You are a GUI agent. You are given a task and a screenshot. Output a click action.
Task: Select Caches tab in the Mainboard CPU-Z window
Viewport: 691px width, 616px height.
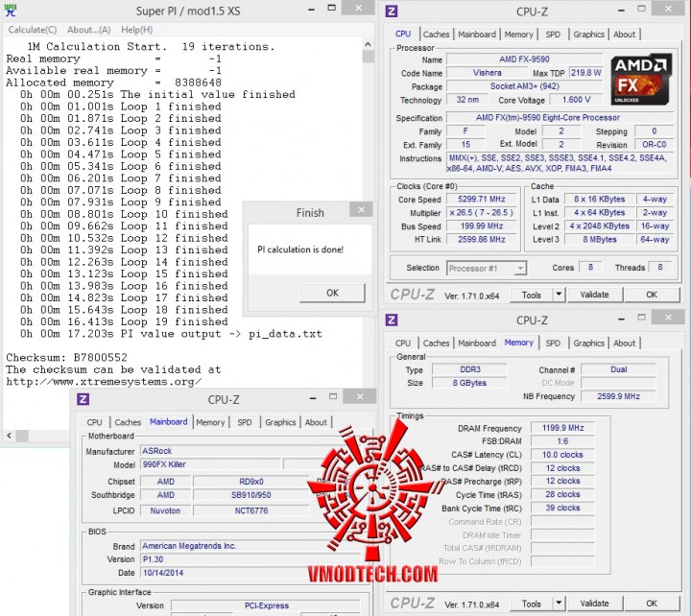point(128,422)
